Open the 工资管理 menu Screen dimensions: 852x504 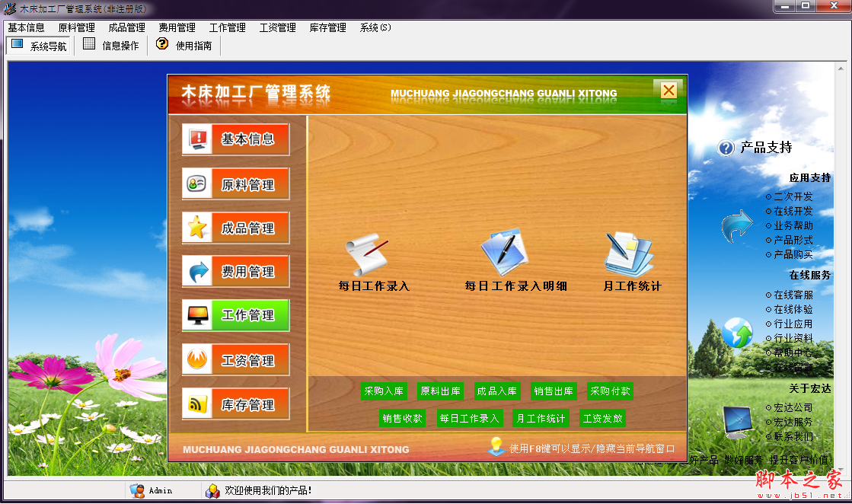(278, 27)
